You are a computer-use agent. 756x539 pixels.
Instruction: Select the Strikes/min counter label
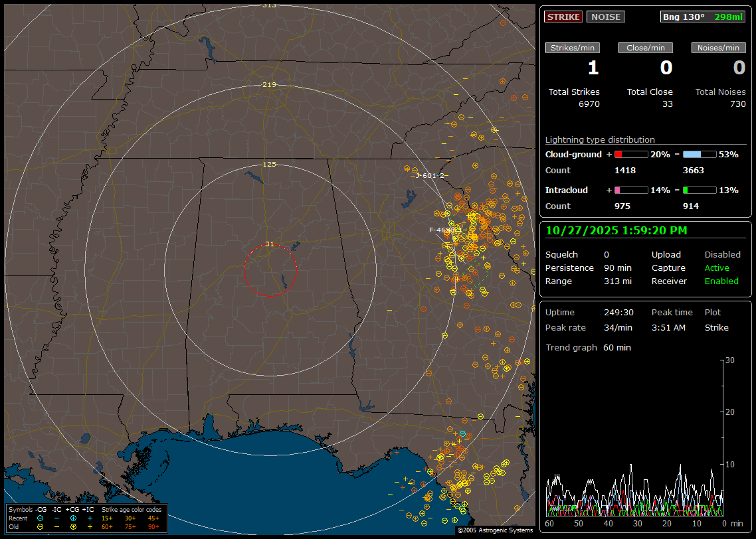click(x=573, y=48)
